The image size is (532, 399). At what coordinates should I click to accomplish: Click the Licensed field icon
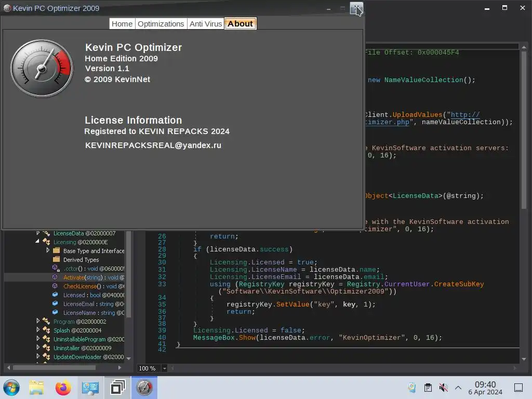[x=55, y=295]
